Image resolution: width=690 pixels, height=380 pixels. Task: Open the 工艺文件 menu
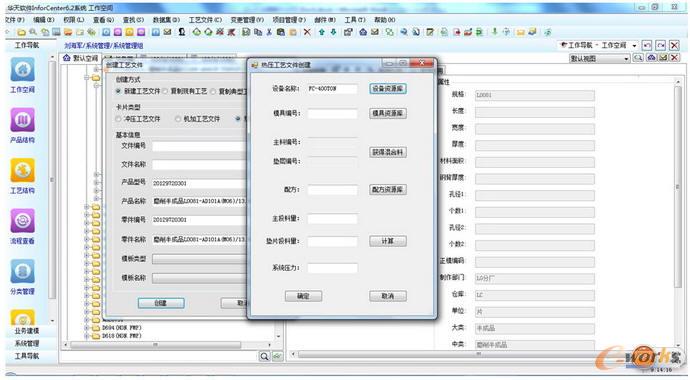click(205, 20)
